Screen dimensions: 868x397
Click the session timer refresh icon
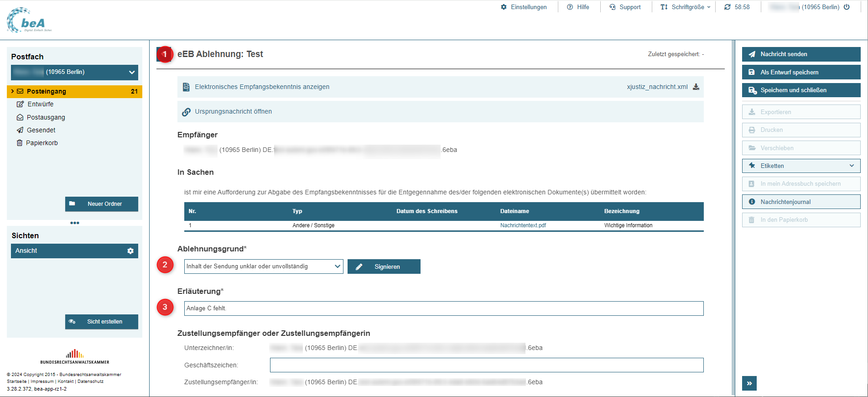pos(728,7)
